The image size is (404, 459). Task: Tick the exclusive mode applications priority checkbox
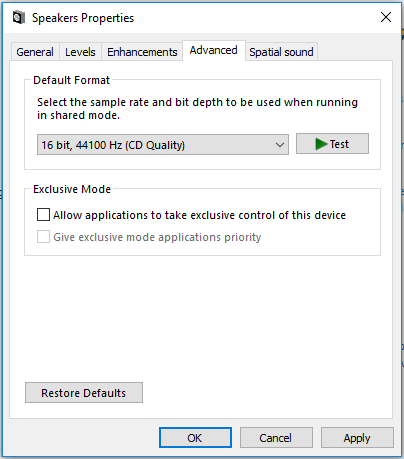tap(43, 237)
